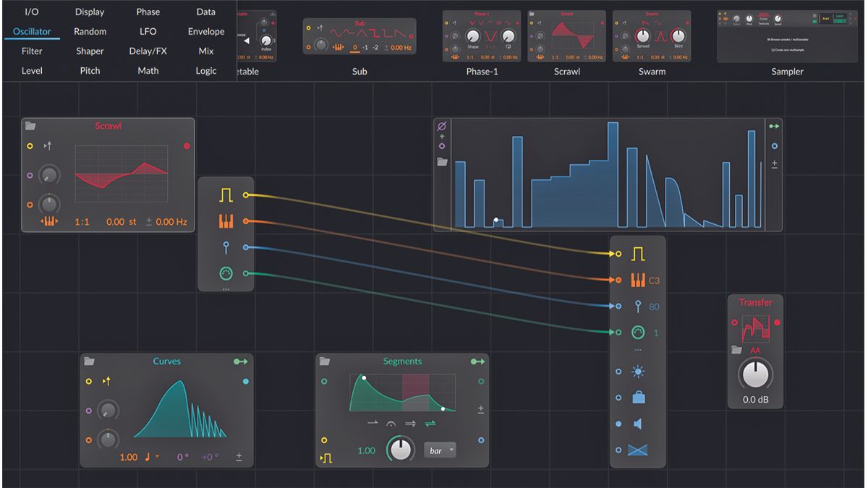Open the Scrawl module's preset folder icon
868x488 pixels.
click(x=32, y=125)
